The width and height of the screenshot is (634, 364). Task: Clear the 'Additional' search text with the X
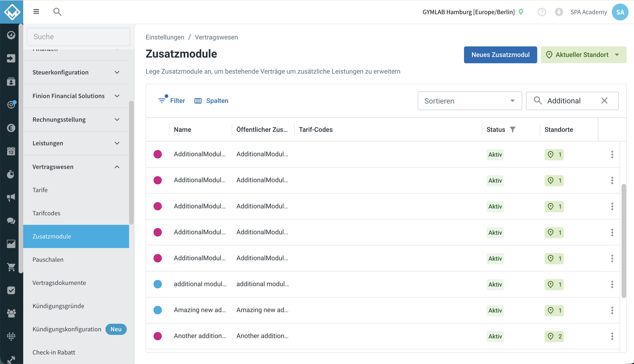604,101
